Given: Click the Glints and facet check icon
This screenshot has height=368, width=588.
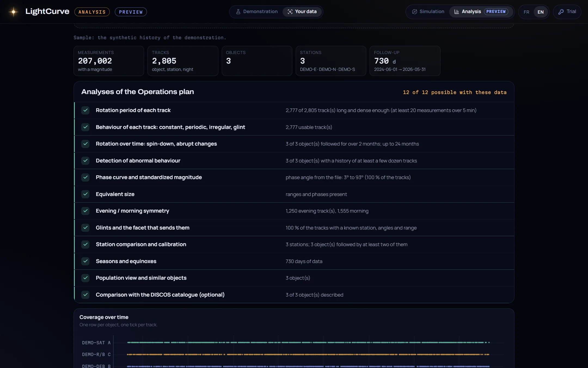Looking at the screenshot, I should [x=85, y=228].
